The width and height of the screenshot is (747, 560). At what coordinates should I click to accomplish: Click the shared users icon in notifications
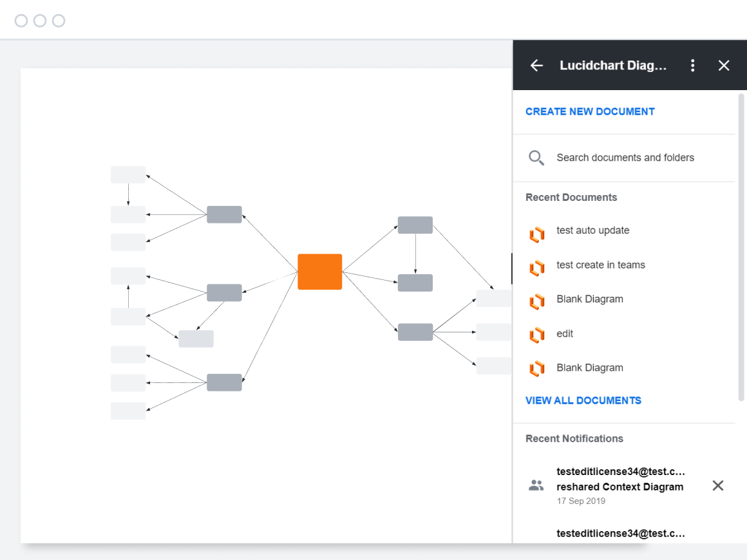pos(536,485)
